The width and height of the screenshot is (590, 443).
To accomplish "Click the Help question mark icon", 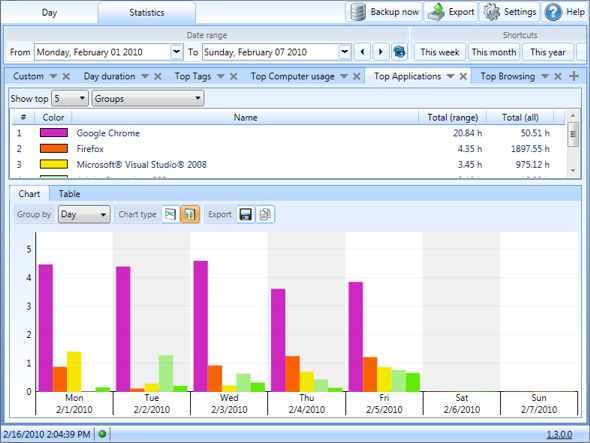I will tap(553, 12).
